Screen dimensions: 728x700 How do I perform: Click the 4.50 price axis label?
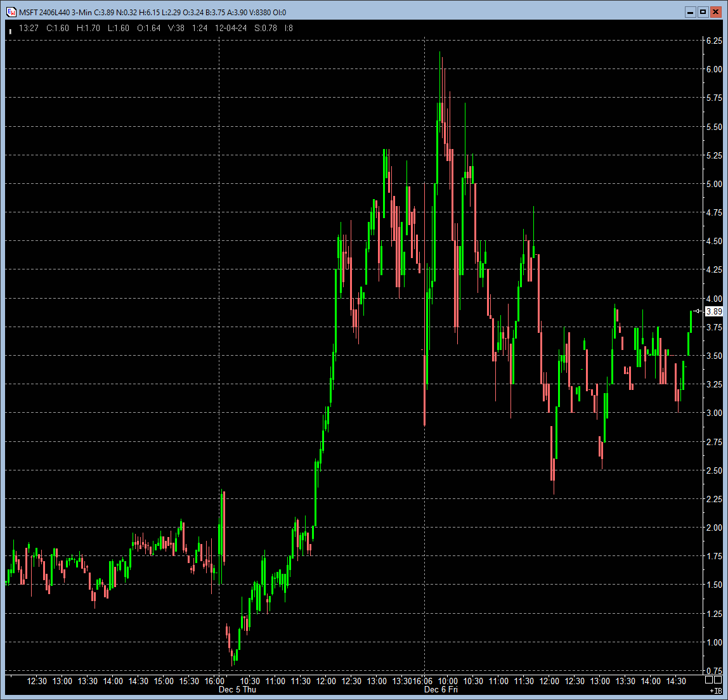point(714,241)
